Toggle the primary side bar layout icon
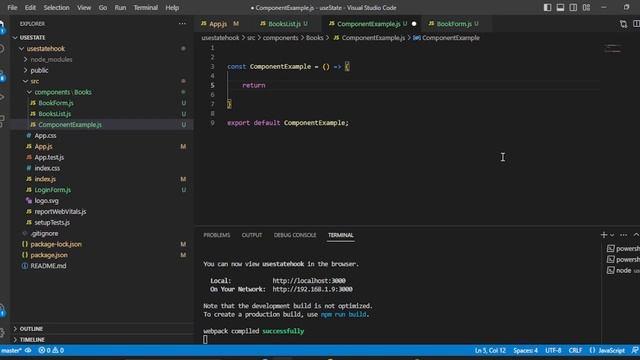The image size is (640, 360). coord(547,7)
